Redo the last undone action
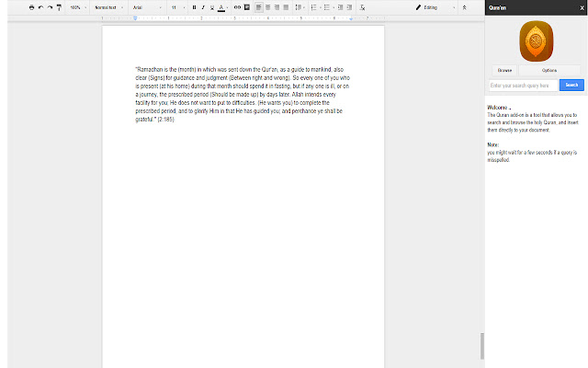 pos(50,7)
